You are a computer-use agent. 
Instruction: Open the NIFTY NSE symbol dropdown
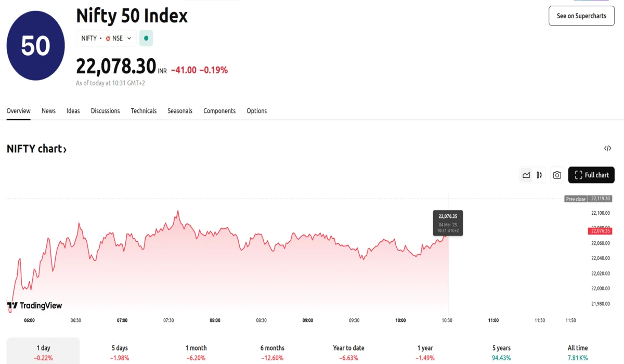point(107,38)
